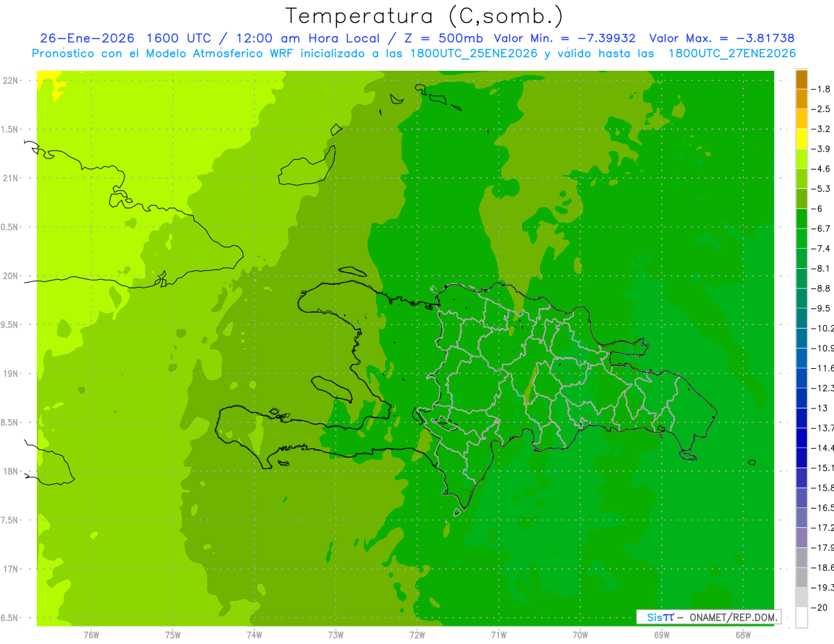The image size is (834, 644).
Task: Click the "6.5N" latitude label
Action: point(10,618)
